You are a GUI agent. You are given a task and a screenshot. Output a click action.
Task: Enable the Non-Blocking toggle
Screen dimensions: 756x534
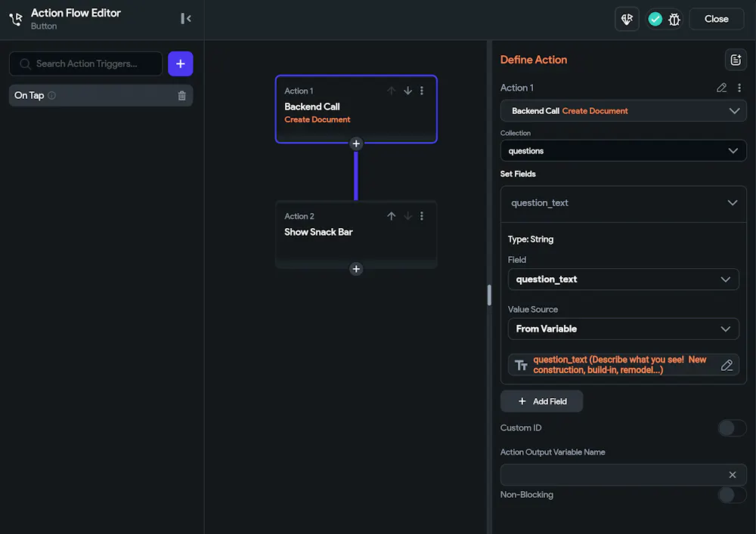coord(732,495)
